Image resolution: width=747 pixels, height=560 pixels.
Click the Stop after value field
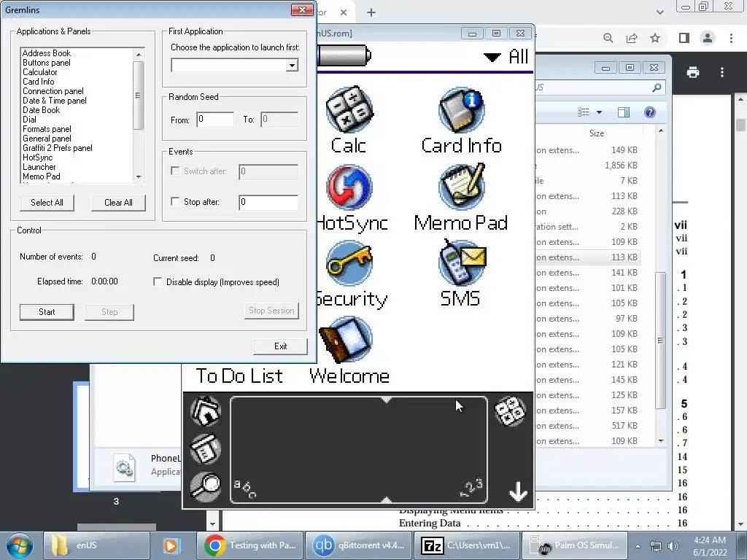point(268,202)
